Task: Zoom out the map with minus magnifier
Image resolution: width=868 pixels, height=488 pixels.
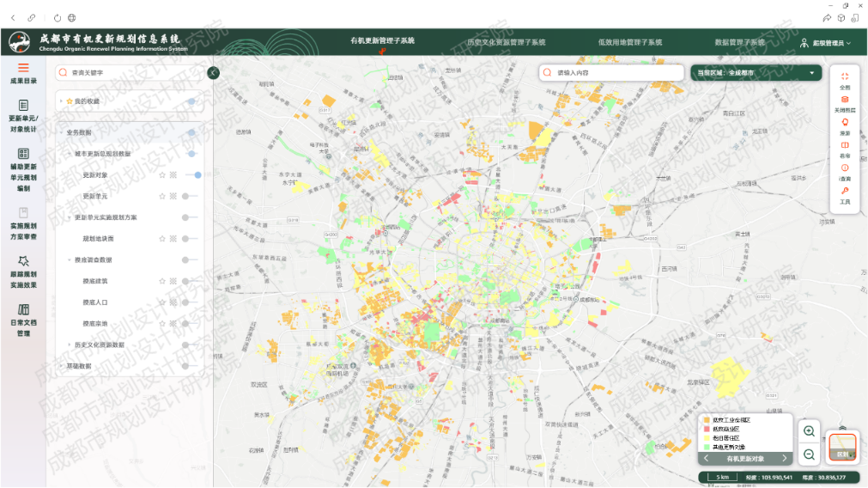Action: tap(809, 454)
